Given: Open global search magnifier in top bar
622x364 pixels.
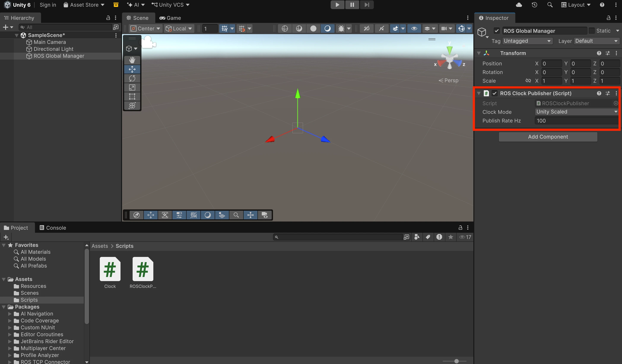Looking at the screenshot, I should tap(550, 5).
